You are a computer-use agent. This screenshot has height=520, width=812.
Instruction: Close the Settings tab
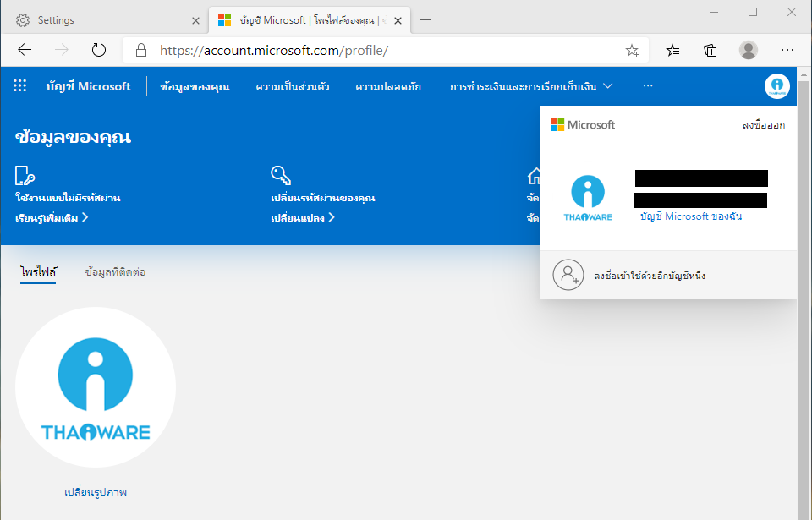coord(195,21)
